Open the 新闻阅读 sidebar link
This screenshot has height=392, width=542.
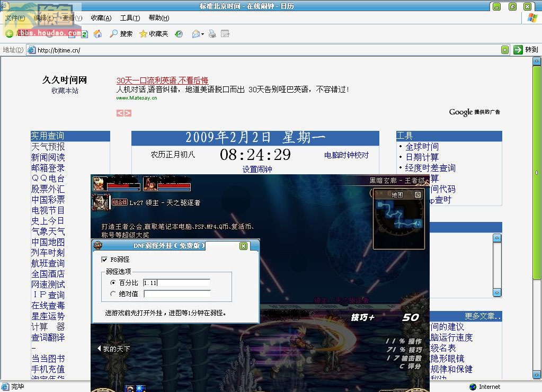pyautogui.click(x=48, y=157)
